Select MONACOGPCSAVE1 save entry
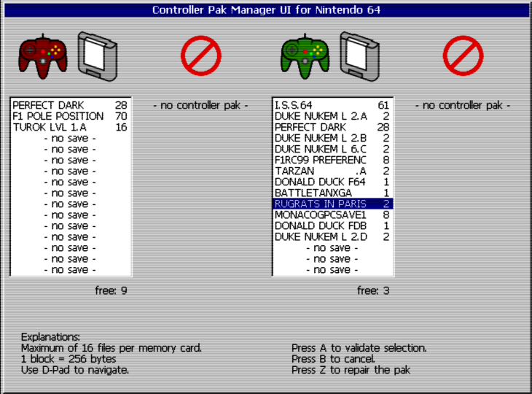Image resolution: width=532 pixels, height=394 pixels. coord(332,215)
